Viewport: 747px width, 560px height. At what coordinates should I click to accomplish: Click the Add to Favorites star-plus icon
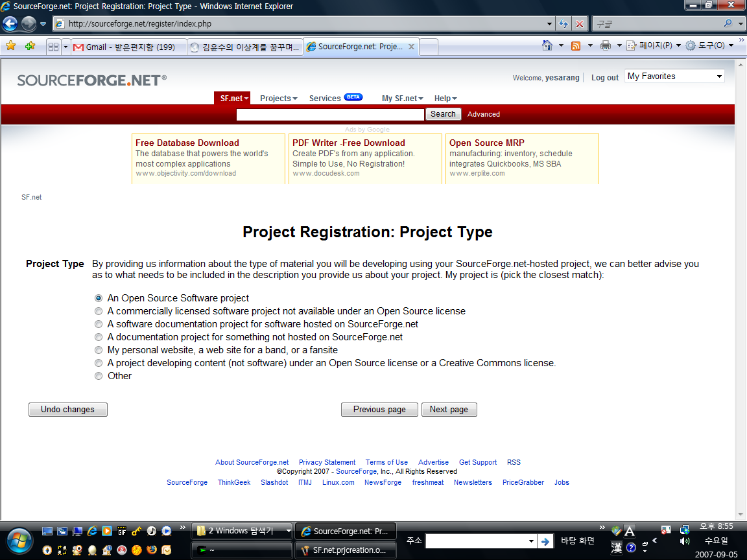[x=30, y=46]
